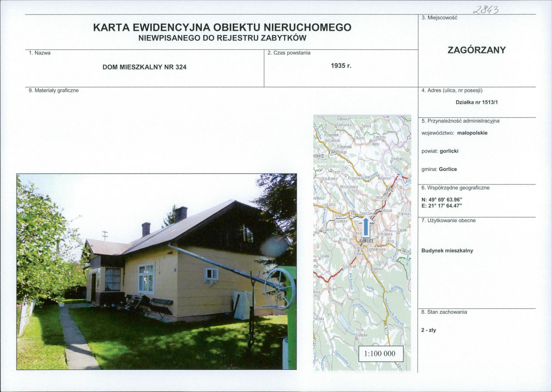552x392 pixels.
Task: Click the condition value 2 - zły
Action: [429, 330]
